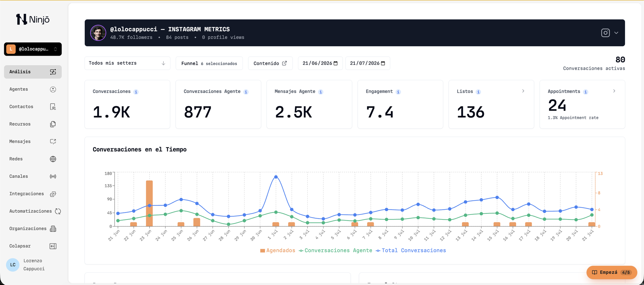Open calendar picker for end date
Screen dimensions: 644x285
383,63
